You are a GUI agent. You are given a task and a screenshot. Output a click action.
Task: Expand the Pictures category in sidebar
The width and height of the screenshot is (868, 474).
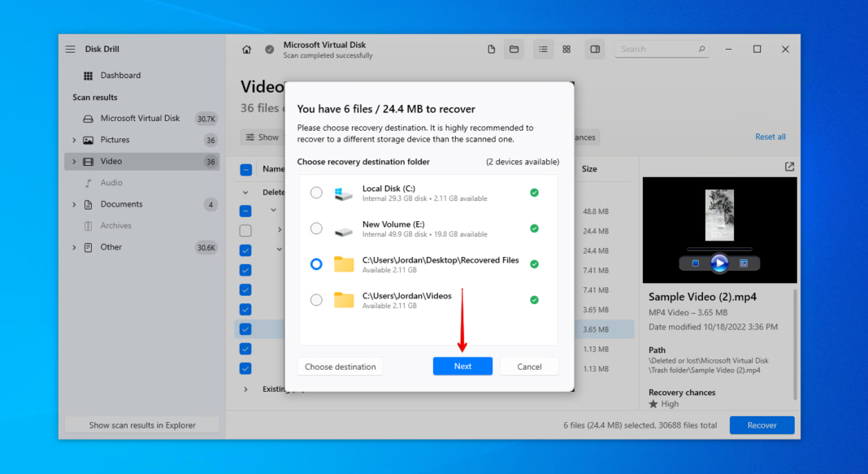click(x=74, y=140)
